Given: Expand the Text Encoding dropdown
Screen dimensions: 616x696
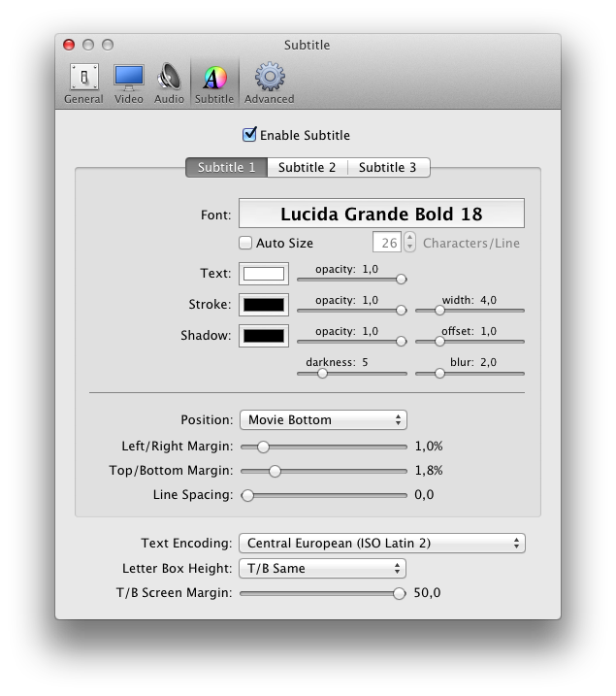Looking at the screenshot, I should (382, 544).
